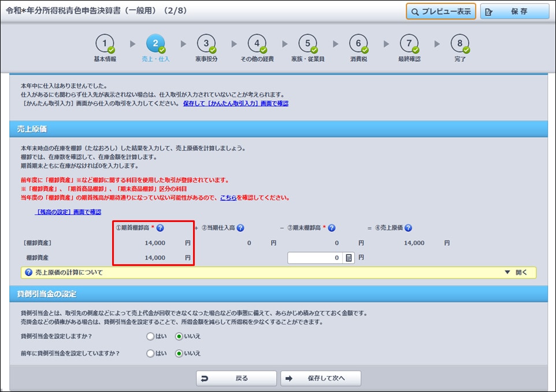This screenshot has height=392, width=556.
Task: Open calculator icon in 期末棚卸高 field
Action: click(x=349, y=258)
